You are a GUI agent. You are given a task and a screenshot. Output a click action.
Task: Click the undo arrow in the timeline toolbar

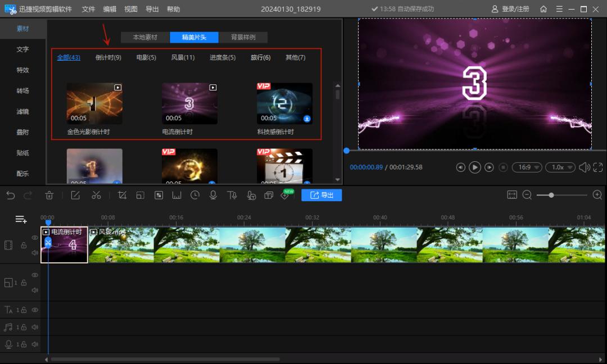click(x=11, y=195)
